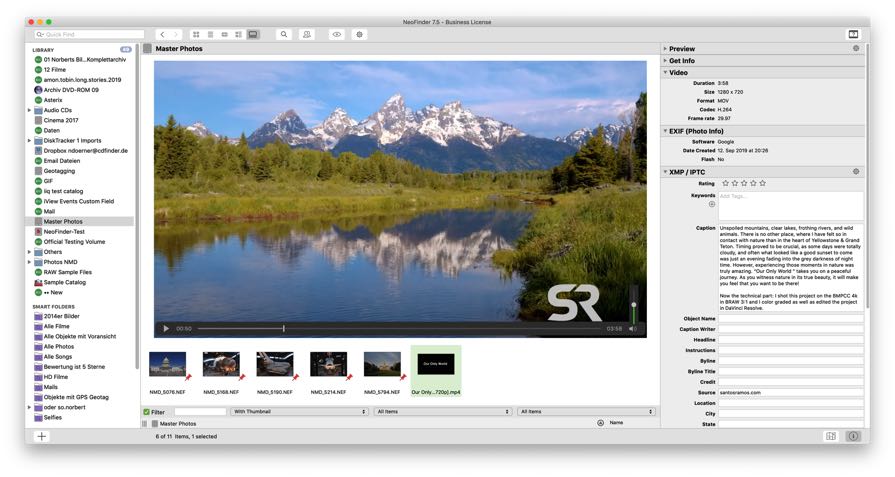Collapse the Video section
895x477 pixels.
[665, 73]
